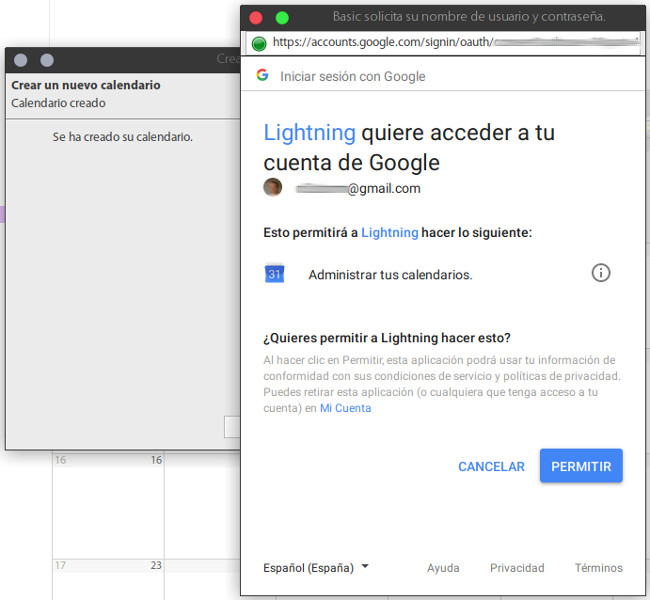Image resolution: width=650 pixels, height=600 pixels.
Task: Click the Lightning link in the heading
Action: [310, 133]
